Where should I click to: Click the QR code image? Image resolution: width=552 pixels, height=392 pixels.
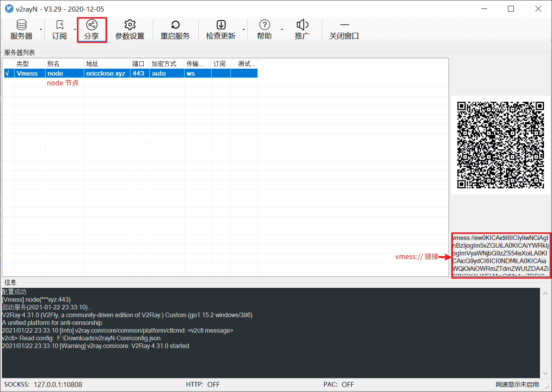[501, 145]
